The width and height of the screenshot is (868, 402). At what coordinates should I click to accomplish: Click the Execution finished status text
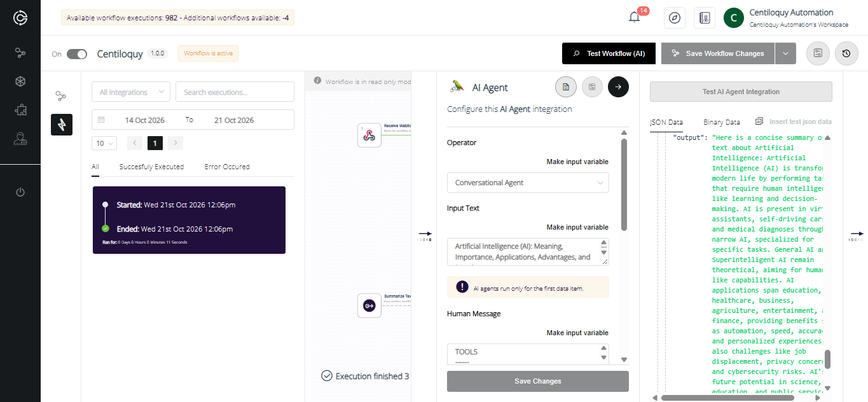tap(372, 376)
